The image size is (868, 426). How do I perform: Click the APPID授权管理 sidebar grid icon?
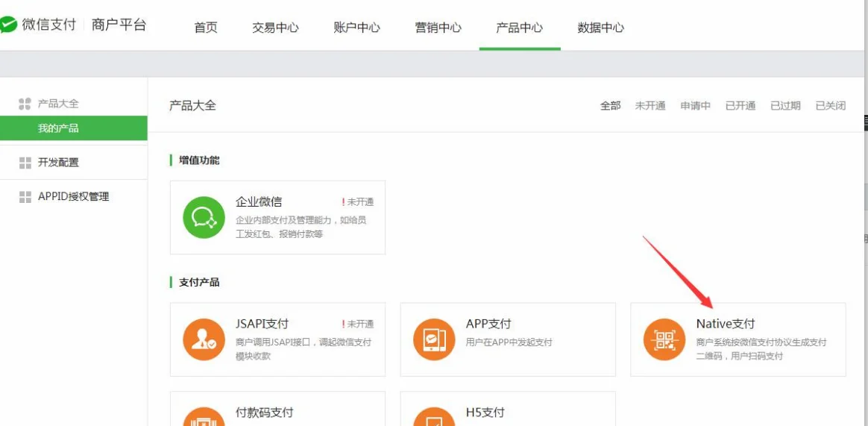[25, 197]
